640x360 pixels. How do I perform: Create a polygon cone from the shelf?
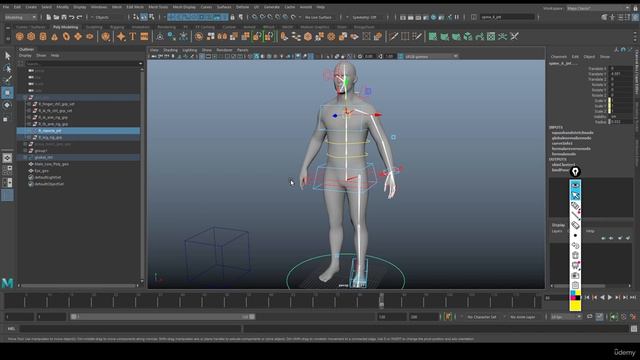(x=54, y=37)
